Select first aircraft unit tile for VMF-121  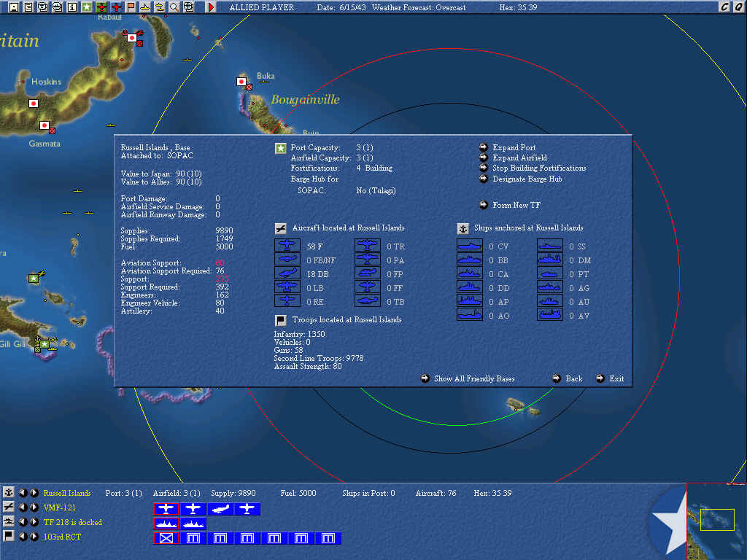click(166, 509)
